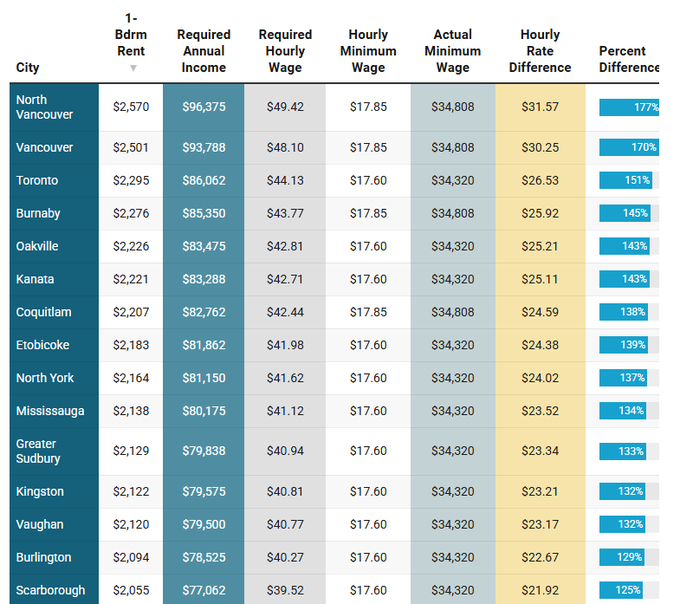680x604 pixels.
Task: Click Scarborough's 125% percent bar
Action: (621, 590)
